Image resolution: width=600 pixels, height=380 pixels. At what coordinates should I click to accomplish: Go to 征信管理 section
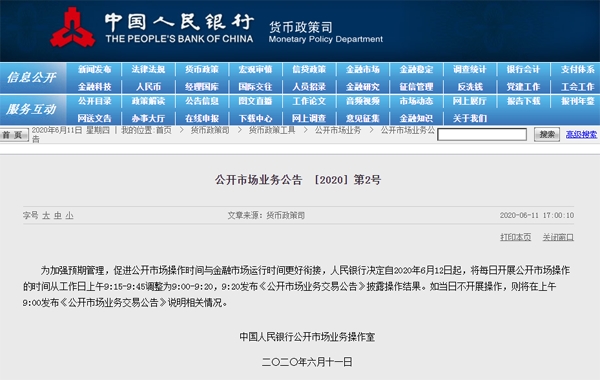pyautogui.click(x=416, y=87)
